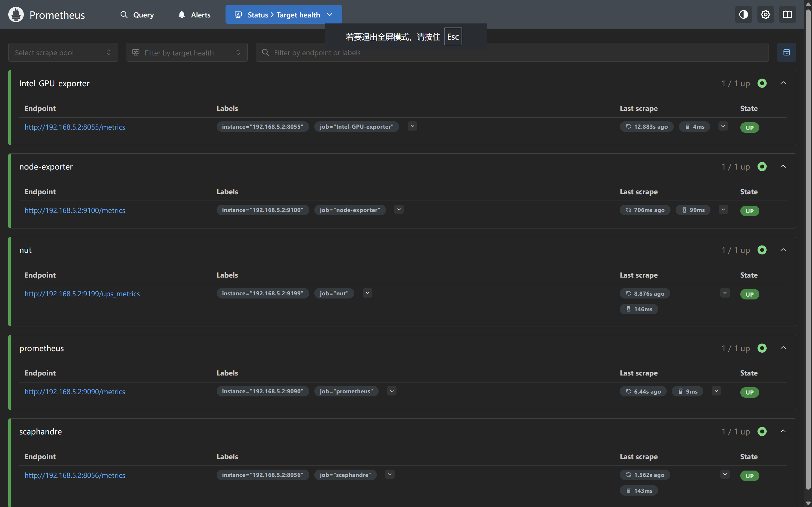The height and width of the screenshot is (507, 812).
Task: Open the Filter by target health dropdown
Action: [x=187, y=52]
